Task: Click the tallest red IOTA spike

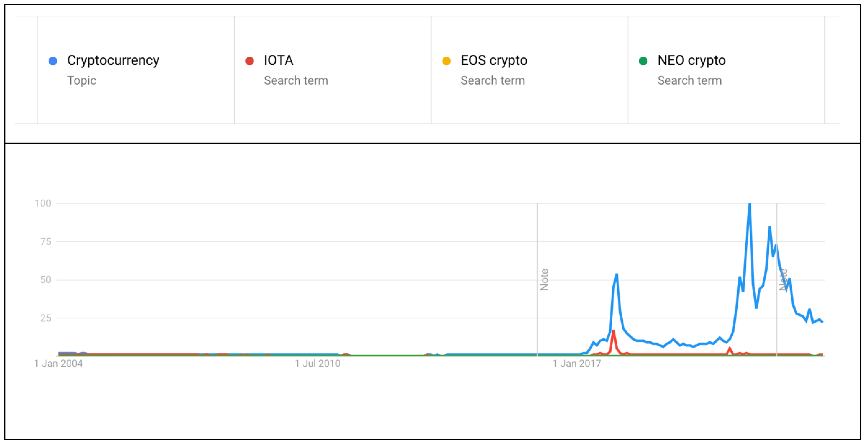Action: (613, 331)
